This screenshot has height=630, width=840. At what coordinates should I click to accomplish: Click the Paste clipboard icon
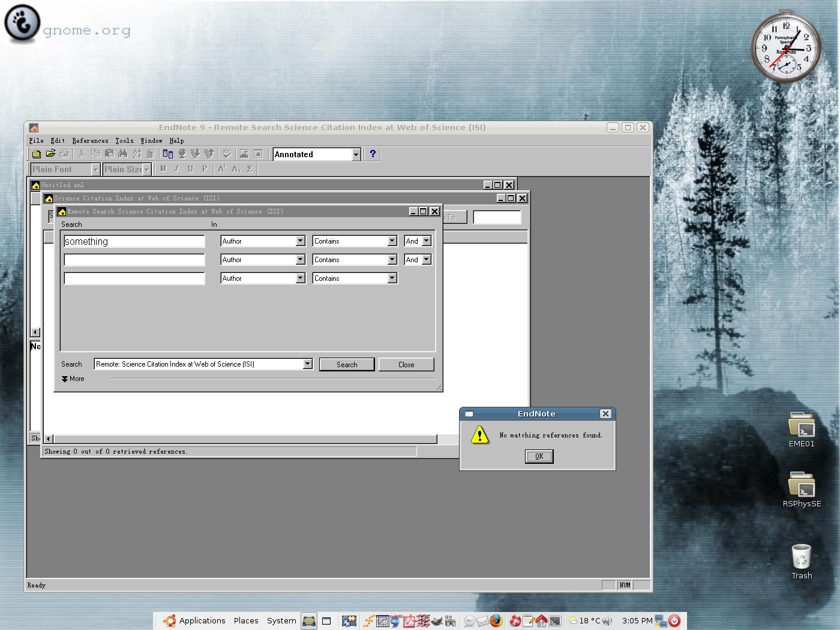pyautogui.click(x=109, y=154)
